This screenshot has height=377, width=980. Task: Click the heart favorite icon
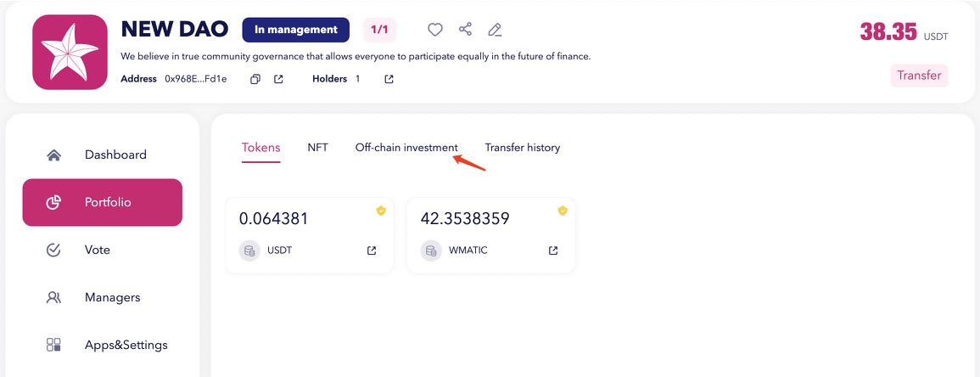point(435,30)
